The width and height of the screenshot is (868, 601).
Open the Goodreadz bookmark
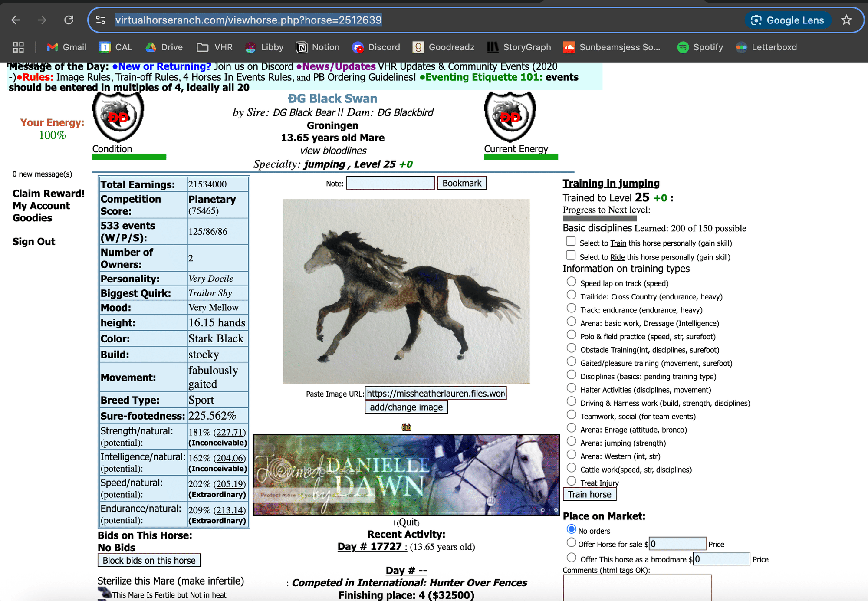click(444, 47)
